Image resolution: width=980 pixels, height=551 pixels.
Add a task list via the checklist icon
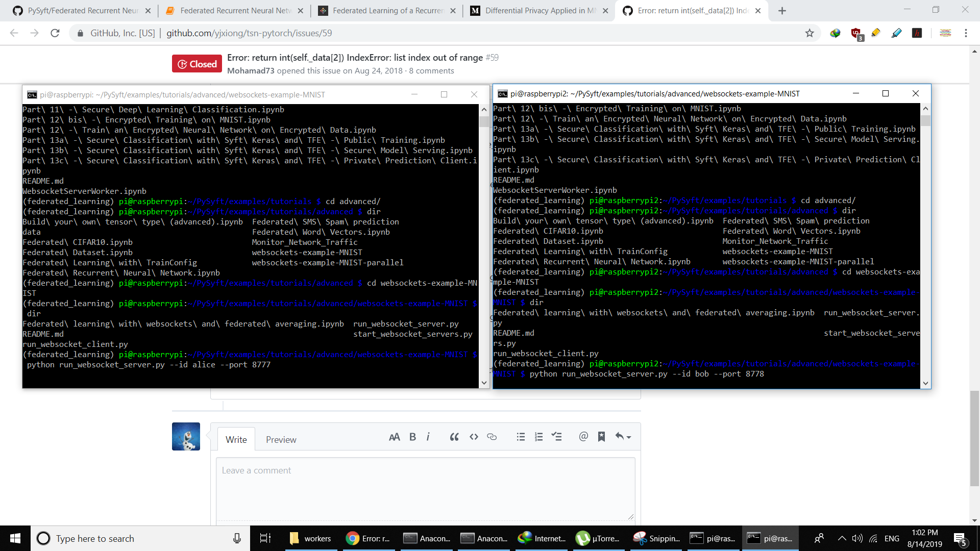pyautogui.click(x=556, y=437)
